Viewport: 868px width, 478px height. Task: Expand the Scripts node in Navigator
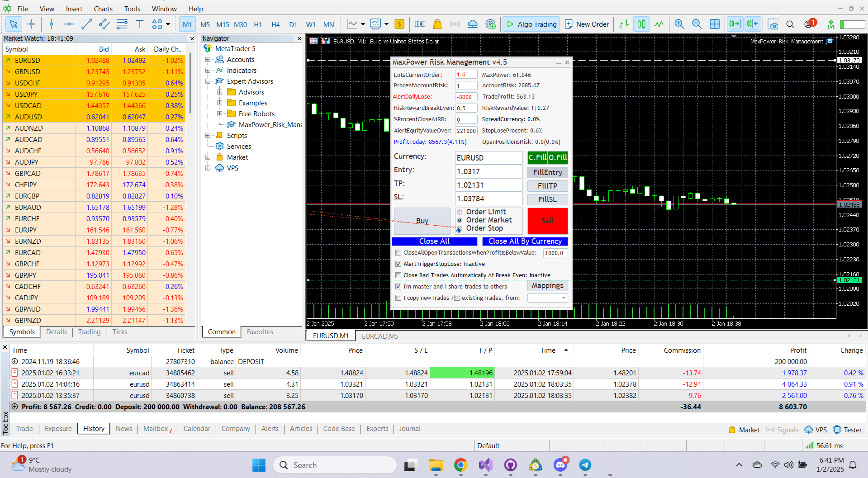pyautogui.click(x=208, y=136)
